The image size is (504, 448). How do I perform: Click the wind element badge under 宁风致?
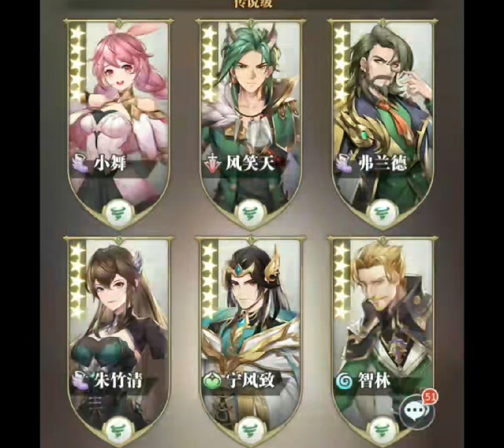(x=251, y=430)
